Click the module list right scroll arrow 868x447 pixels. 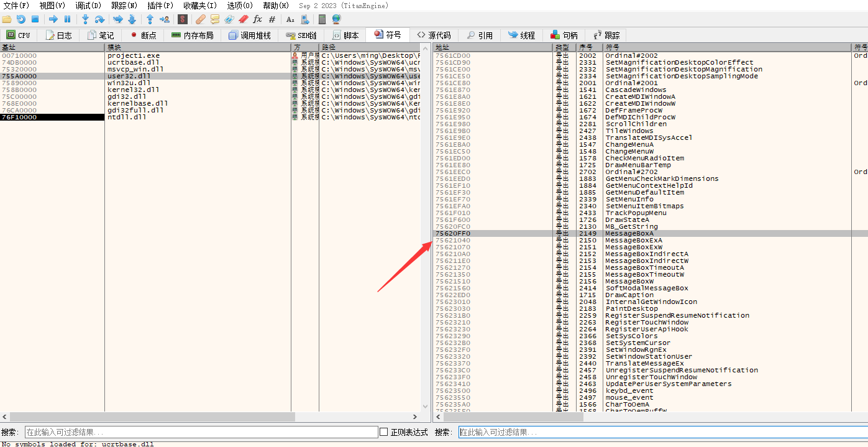click(x=416, y=417)
